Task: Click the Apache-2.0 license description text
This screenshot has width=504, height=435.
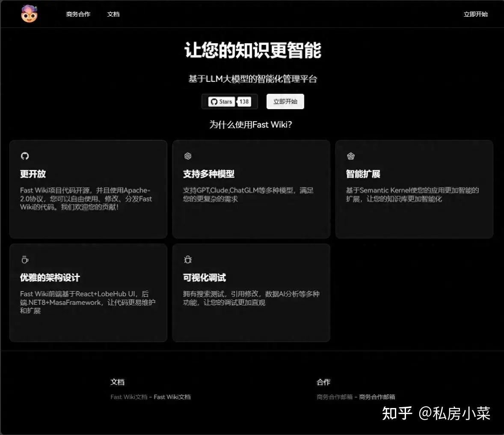Action: coord(86,199)
